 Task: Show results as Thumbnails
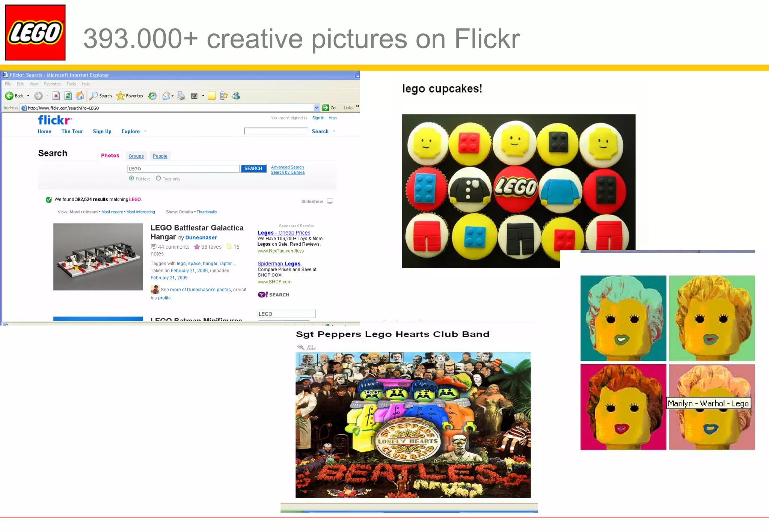tap(207, 212)
